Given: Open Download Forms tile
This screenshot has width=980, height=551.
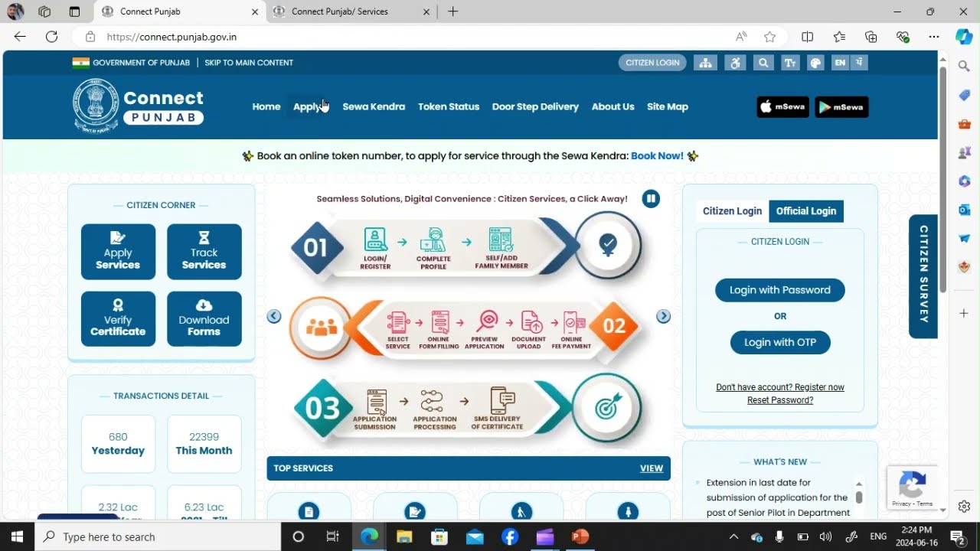Looking at the screenshot, I should pos(204,319).
